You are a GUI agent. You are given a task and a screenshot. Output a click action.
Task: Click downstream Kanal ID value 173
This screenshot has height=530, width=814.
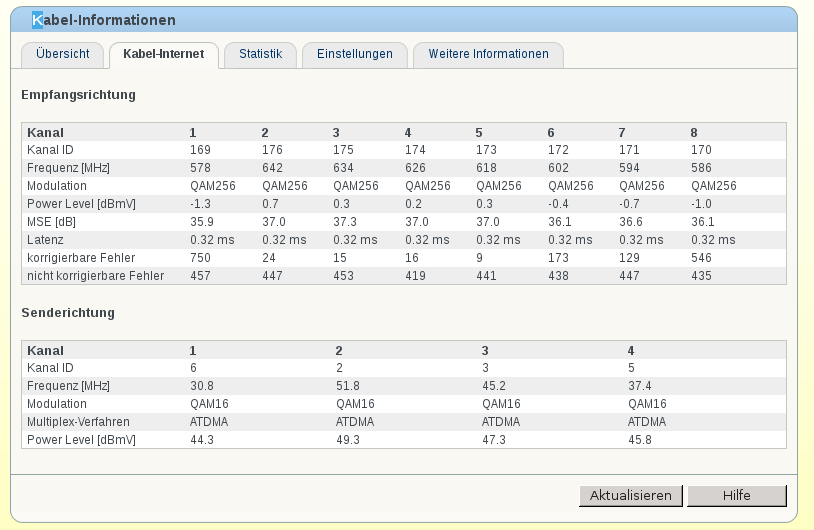click(486, 150)
